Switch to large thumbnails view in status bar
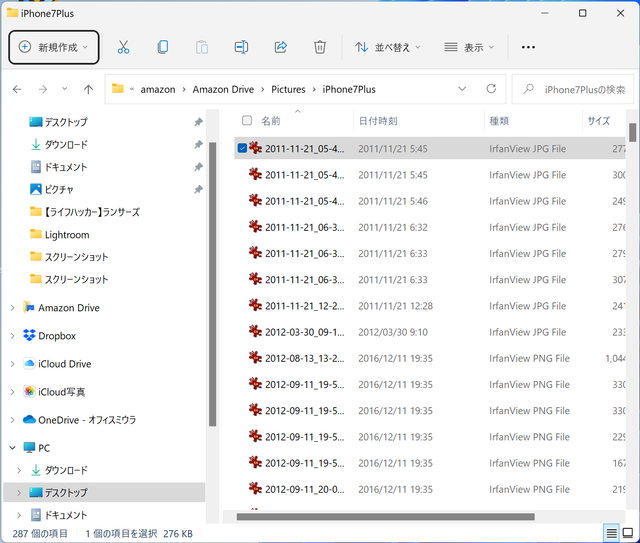640x543 pixels. 628,533
